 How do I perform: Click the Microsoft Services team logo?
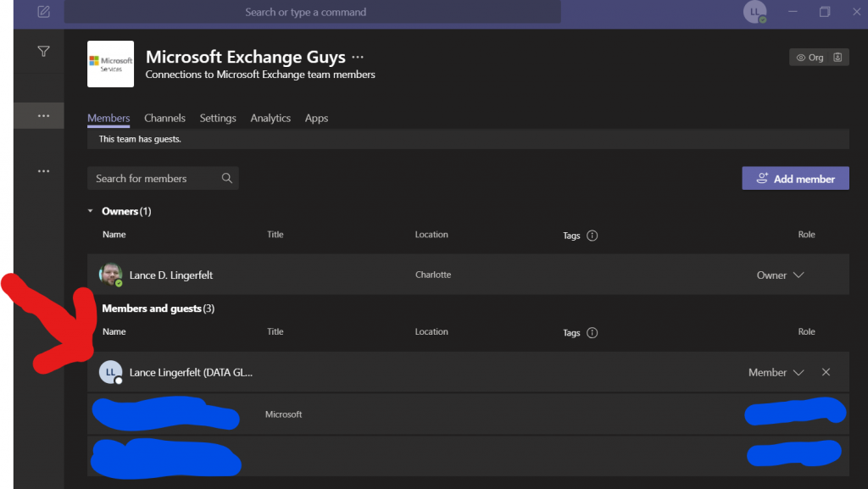click(111, 64)
